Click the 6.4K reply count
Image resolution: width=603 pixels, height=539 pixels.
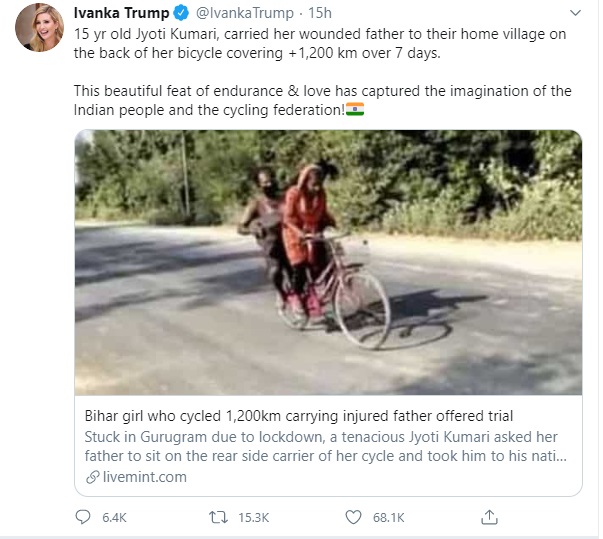coord(114,517)
